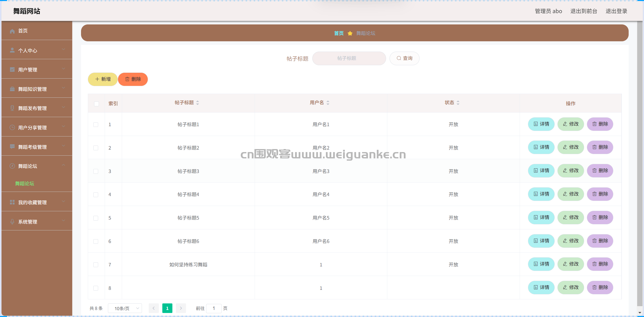Image resolution: width=644 pixels, height=317 pixels.
Task: Check the checkbox for row 6
Action: (x=96, y=241)
